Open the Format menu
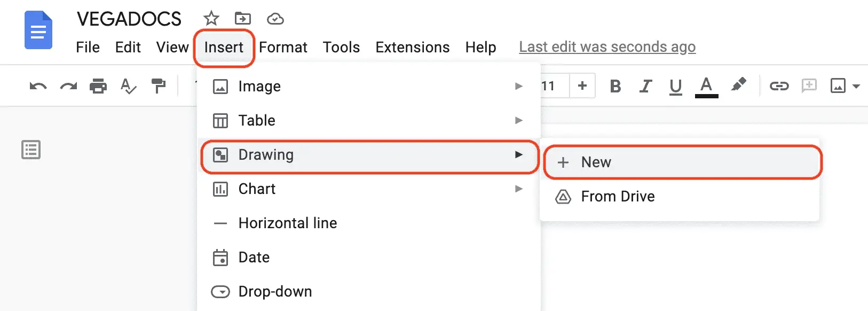This screenshot has width=868, height=311. (283, 47)
